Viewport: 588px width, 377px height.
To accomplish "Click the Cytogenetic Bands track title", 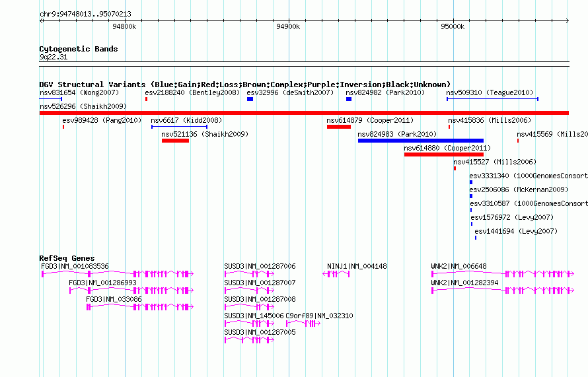I will [79, 49].
